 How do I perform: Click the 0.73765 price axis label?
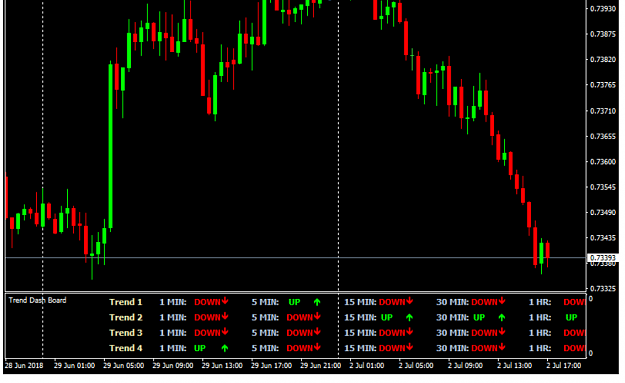[x=603, y=85]
